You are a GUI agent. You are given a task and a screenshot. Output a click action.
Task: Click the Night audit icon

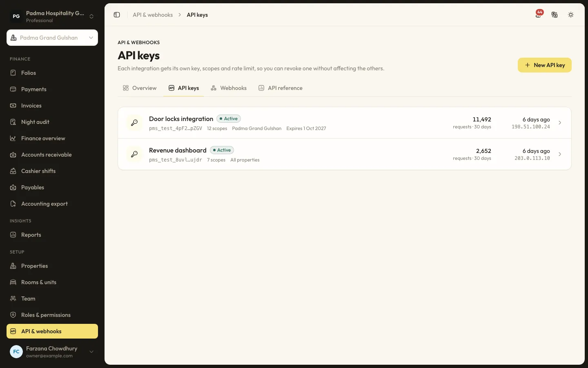coord(13,122)
